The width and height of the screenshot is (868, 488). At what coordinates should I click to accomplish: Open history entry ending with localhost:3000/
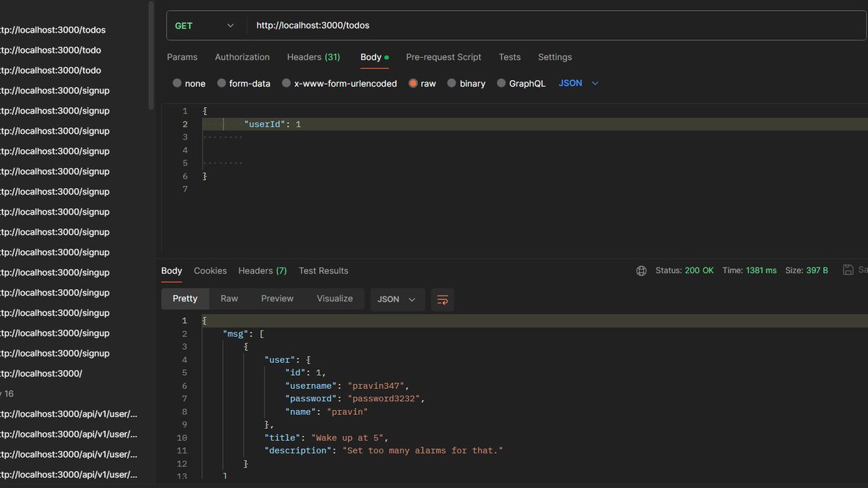pos(41,374)
